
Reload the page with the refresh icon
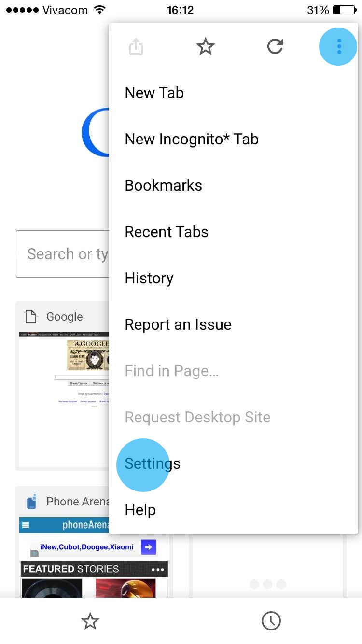[x=275, y=47]
